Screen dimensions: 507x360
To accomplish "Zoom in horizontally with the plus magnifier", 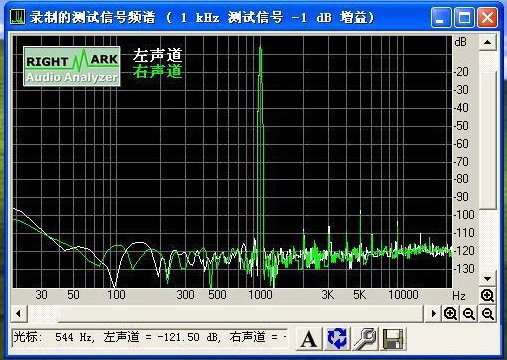I will point(450,313).
